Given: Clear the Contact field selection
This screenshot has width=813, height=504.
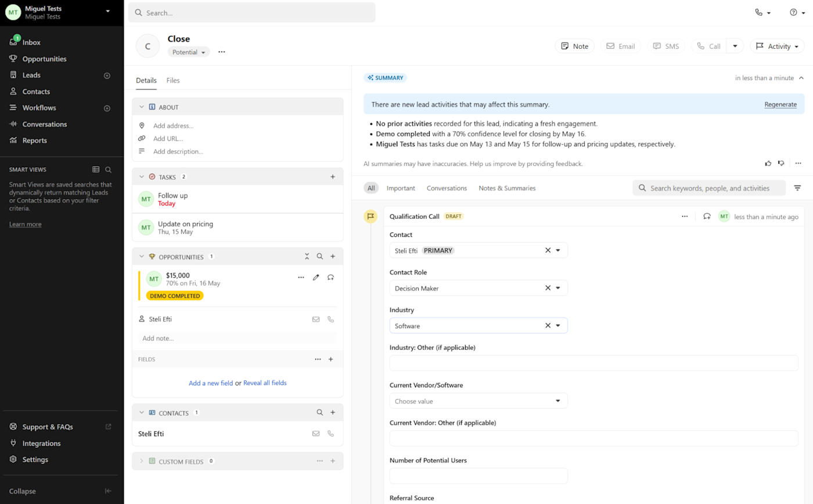Looking at the screenshot, I should pyautogui.click(x=548, y=250).
